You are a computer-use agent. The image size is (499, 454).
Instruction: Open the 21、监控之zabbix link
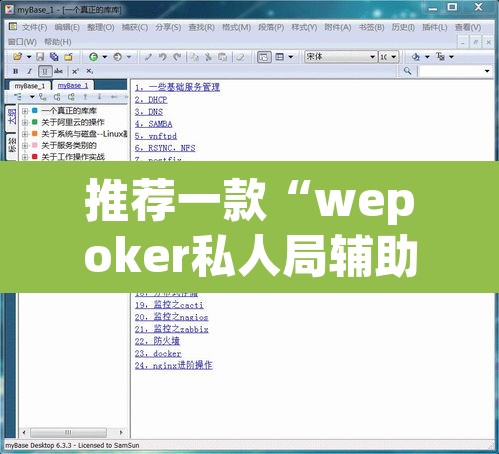172,329
